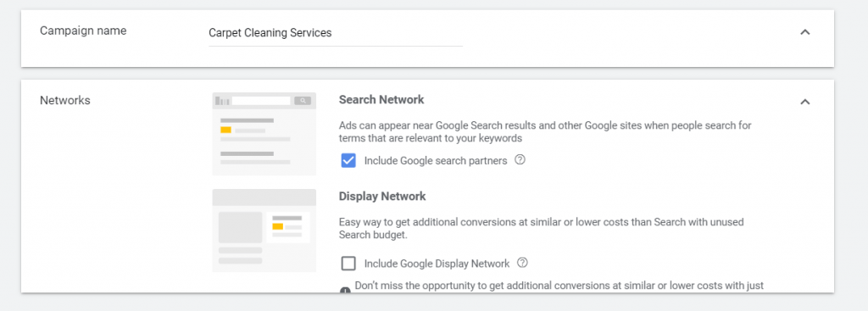This screenshot has height=311, width=868.
Task: Collapse the Networks section chevron
Action: click(x=805, y=102)
